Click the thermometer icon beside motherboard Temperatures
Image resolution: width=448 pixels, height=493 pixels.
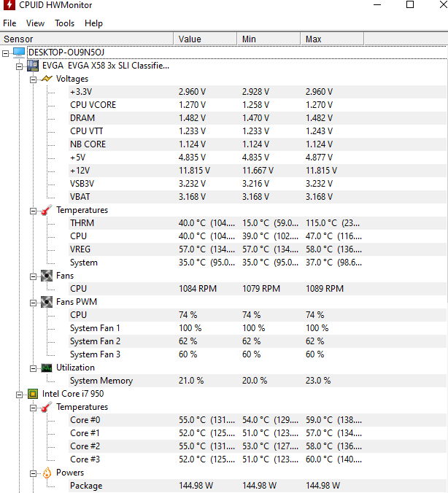coord(47,210)
